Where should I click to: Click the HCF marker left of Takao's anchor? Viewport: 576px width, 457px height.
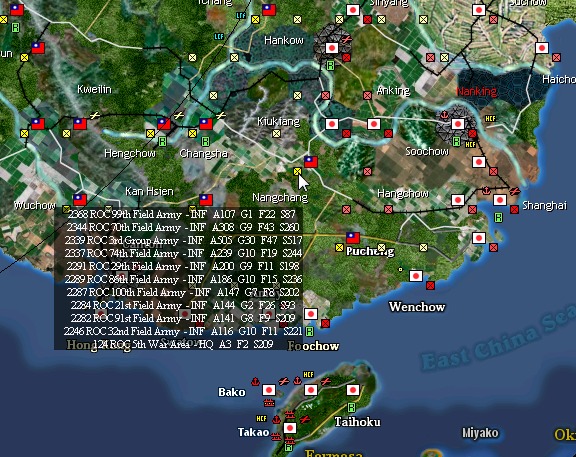[x=261, y=418]
